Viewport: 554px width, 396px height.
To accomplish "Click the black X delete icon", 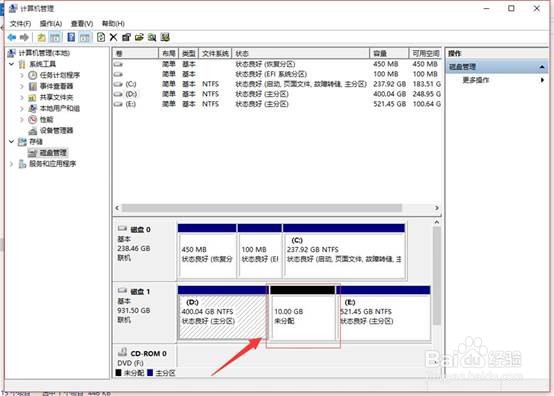I will coord(113,37).
